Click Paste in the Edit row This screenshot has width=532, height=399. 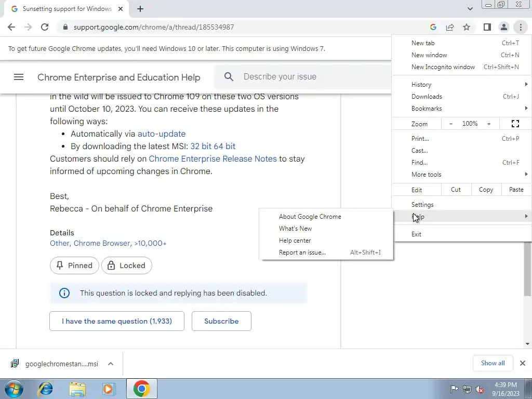click(516, 190)
